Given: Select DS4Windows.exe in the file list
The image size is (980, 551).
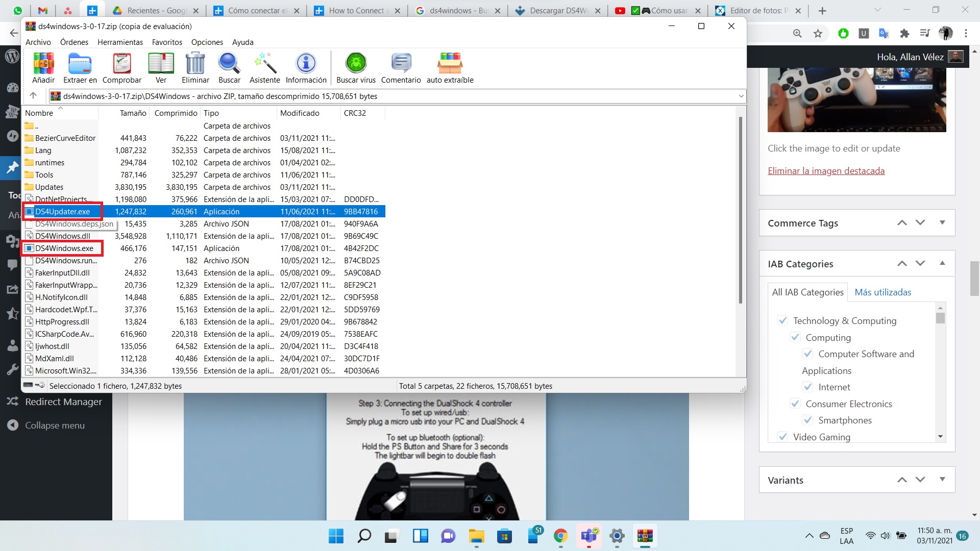Looking at the screenshot, I should [x=64, y=248].
